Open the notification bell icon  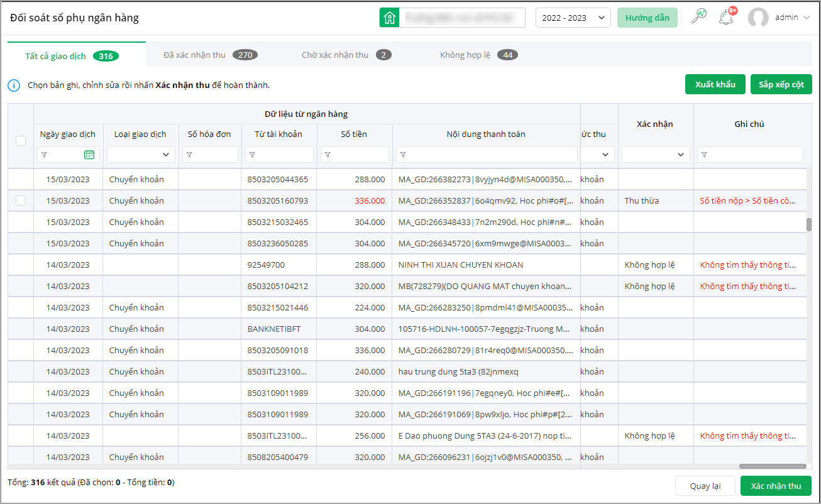point(726,17)
